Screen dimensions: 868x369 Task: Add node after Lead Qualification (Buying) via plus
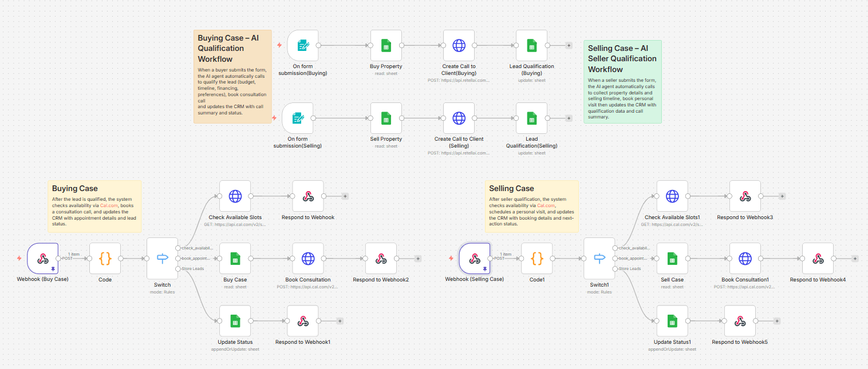(x=569, y=45)
